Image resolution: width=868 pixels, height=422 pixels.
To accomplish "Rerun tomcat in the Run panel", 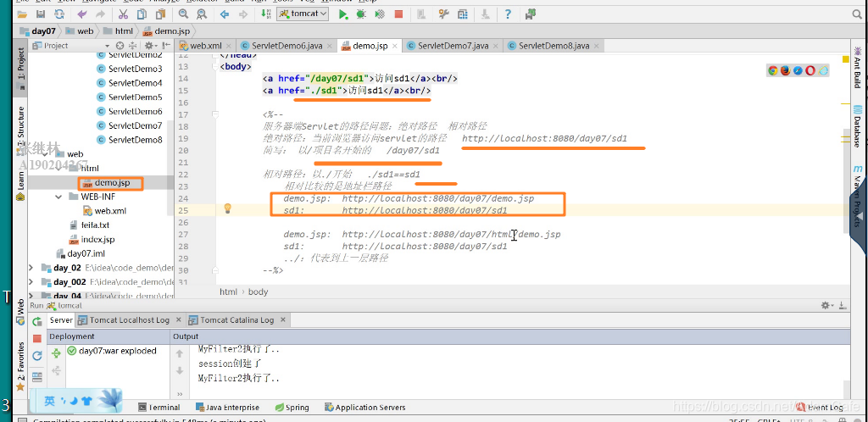I will coord(37,321).
